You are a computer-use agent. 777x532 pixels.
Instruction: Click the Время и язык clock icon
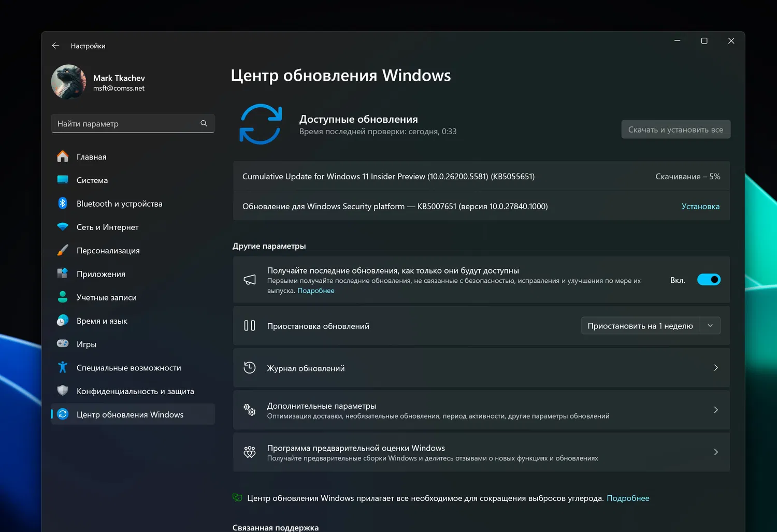click(x=63, y=321)
